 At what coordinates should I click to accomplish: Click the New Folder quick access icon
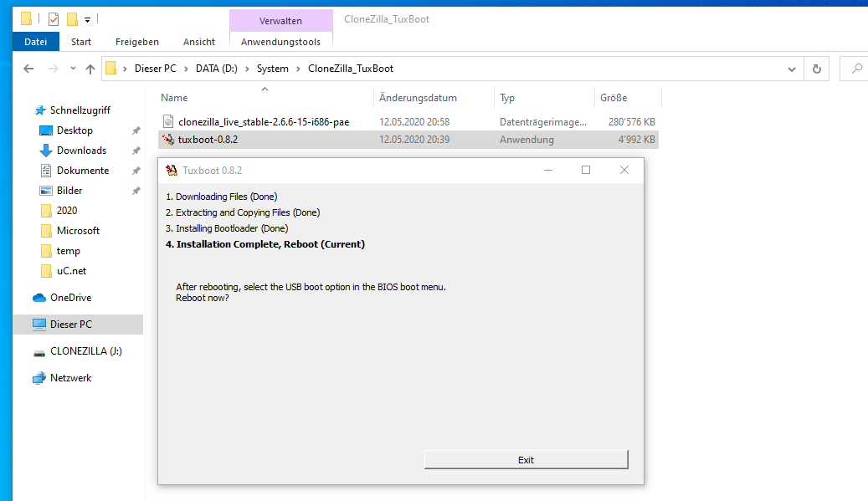click(x=72, y=19)
